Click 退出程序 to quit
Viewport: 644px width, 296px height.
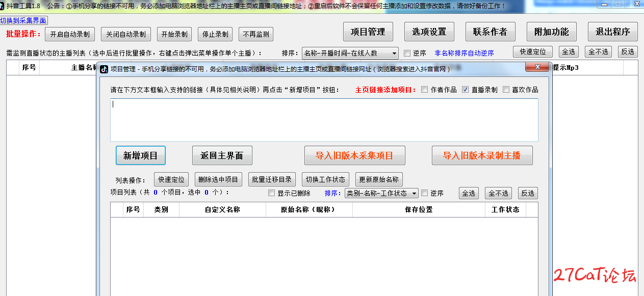pos(613,32)
